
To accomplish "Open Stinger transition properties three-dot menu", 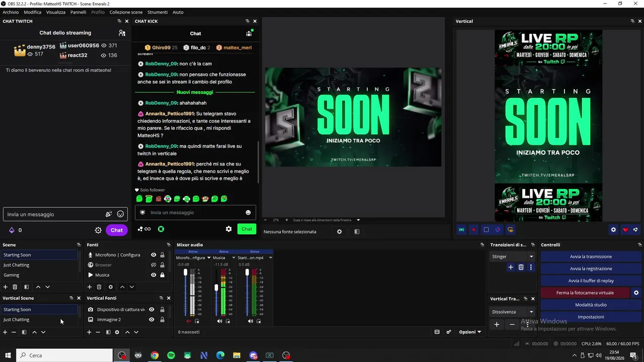I will [x=531, y=267].
